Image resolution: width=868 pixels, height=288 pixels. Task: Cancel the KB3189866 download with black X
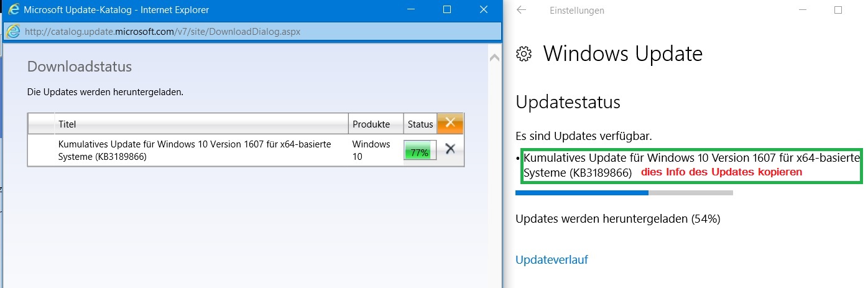[451, 149]
